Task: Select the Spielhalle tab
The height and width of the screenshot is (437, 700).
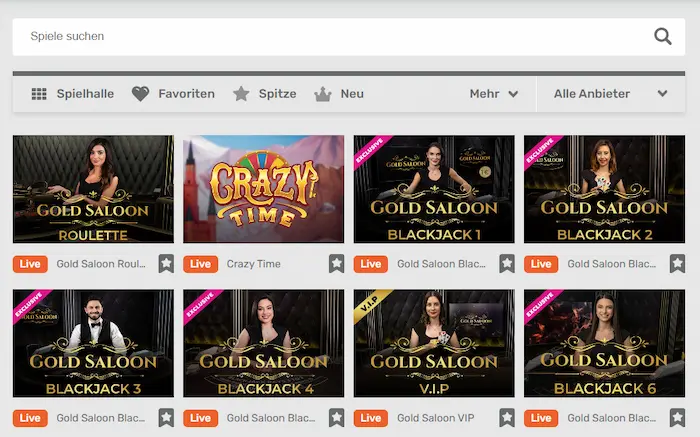Action: (73, 94)
